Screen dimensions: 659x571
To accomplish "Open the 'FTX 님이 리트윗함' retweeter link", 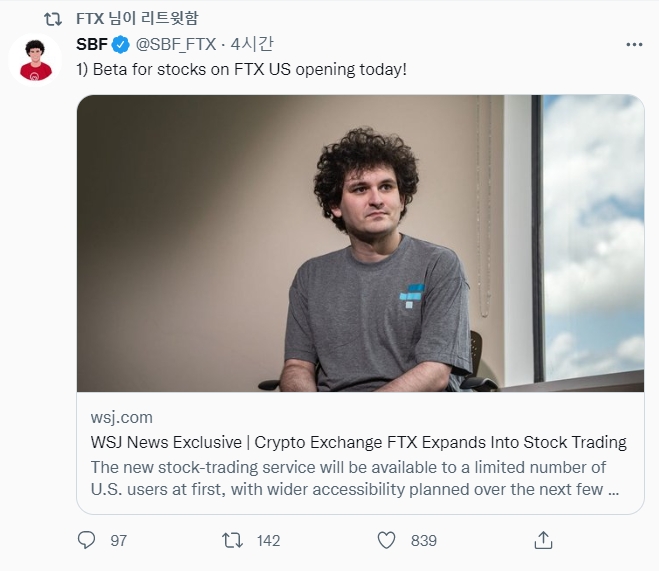I will click(x=137, y=18).
